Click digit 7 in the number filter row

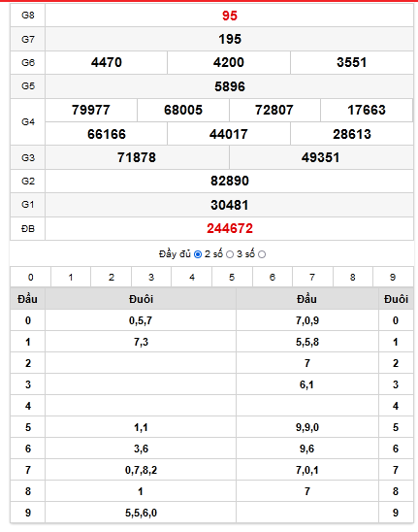(x=312, y=277)
